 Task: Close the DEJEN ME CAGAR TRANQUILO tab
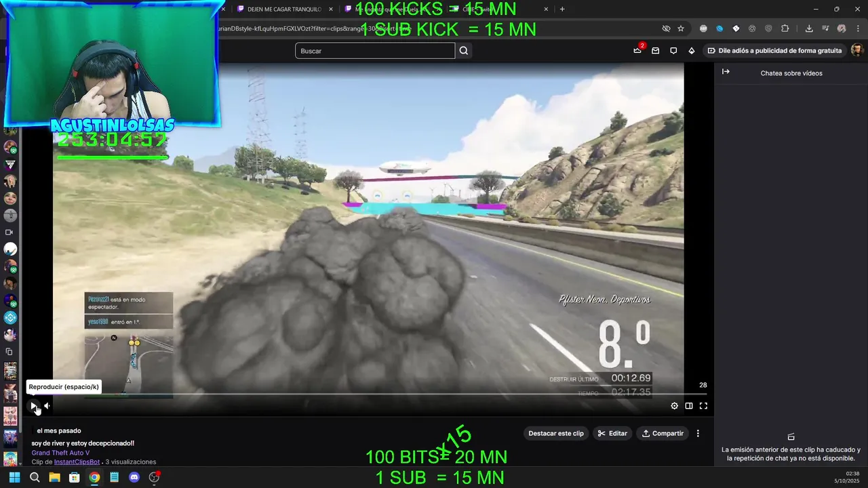tap(330, 9)
